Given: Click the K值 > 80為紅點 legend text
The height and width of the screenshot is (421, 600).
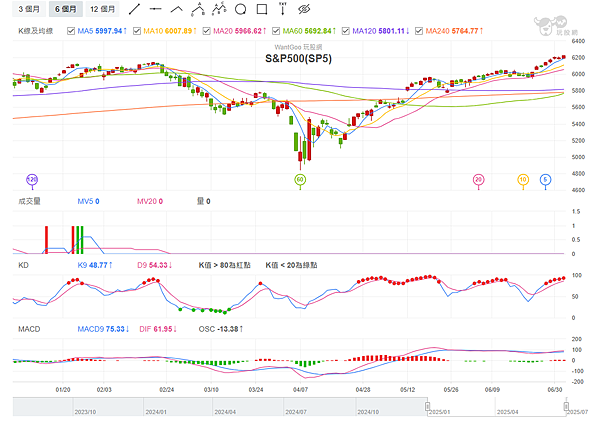Looking at the screenshot, I should [225, 265].
